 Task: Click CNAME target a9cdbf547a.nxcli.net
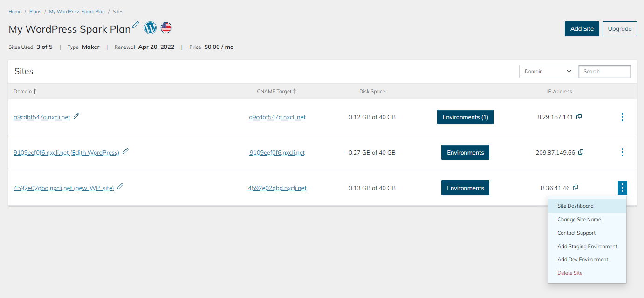click(x=277, y=117)
